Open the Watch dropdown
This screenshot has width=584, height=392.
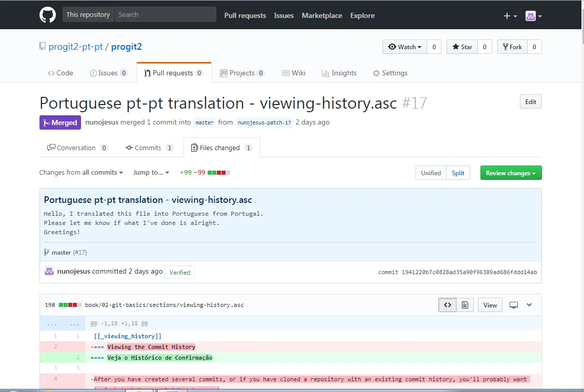pos(405,47)
